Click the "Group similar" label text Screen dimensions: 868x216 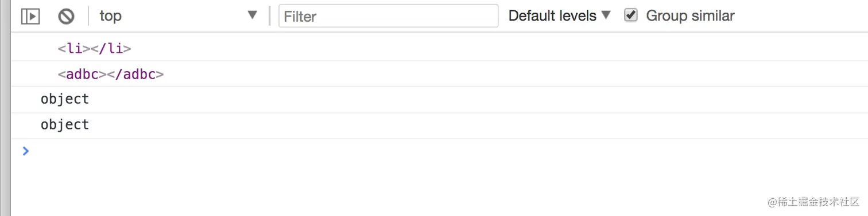pos(690,15)
